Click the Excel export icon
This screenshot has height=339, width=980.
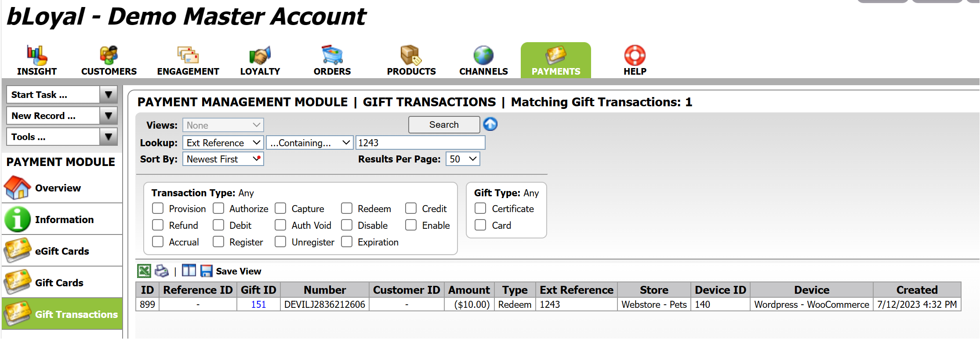pyautogui.click(x=144, y=271)
